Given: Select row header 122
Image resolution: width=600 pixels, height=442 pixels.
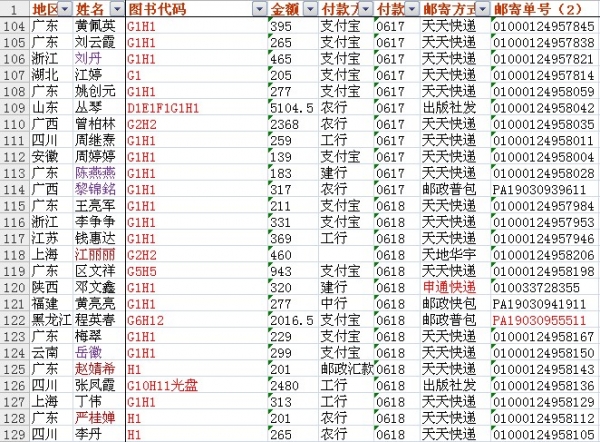Looking at the screenshot, I should coord(14,320).
